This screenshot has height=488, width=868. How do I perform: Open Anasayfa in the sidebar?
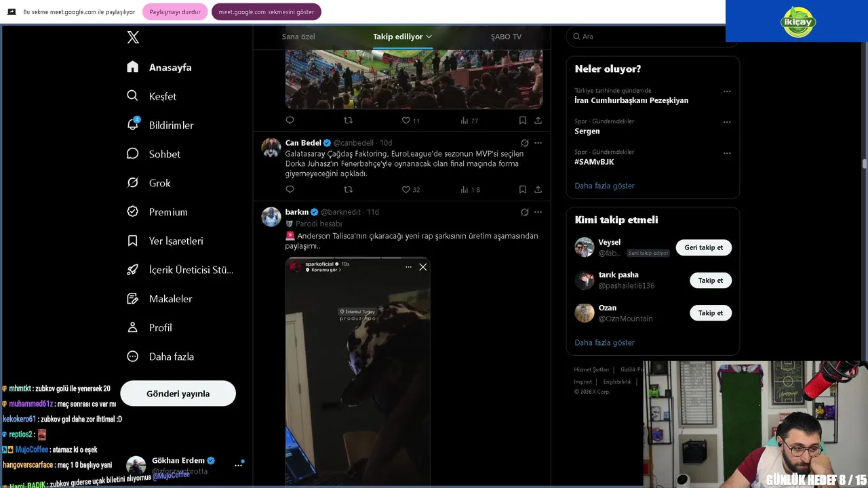(x=159, y=67)
